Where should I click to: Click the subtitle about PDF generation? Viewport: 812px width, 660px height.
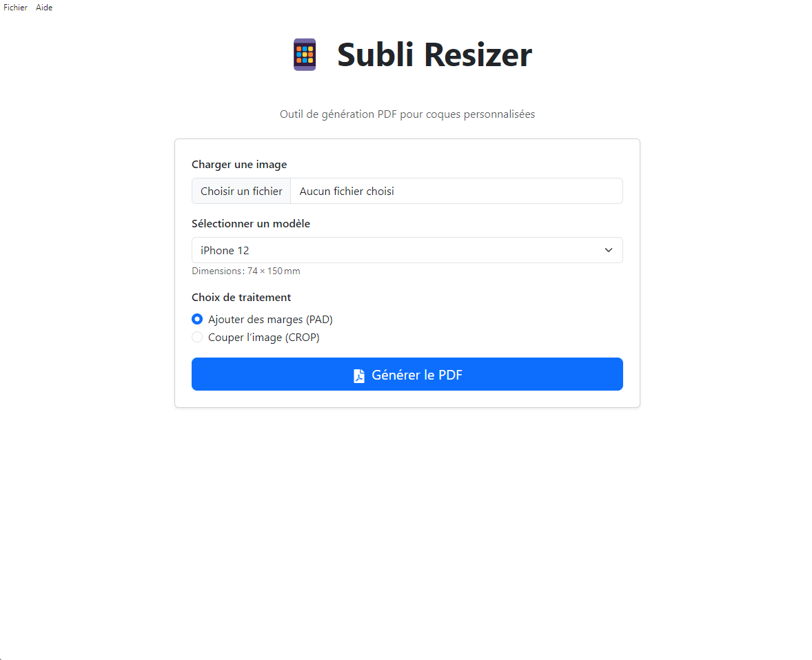[407, 114]
